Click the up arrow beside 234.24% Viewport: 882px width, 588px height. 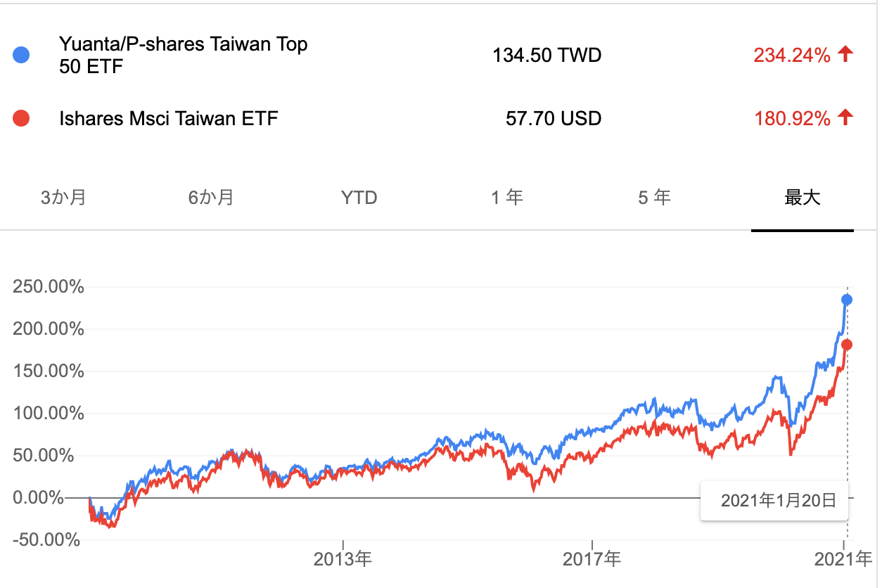tap(846, 54)
